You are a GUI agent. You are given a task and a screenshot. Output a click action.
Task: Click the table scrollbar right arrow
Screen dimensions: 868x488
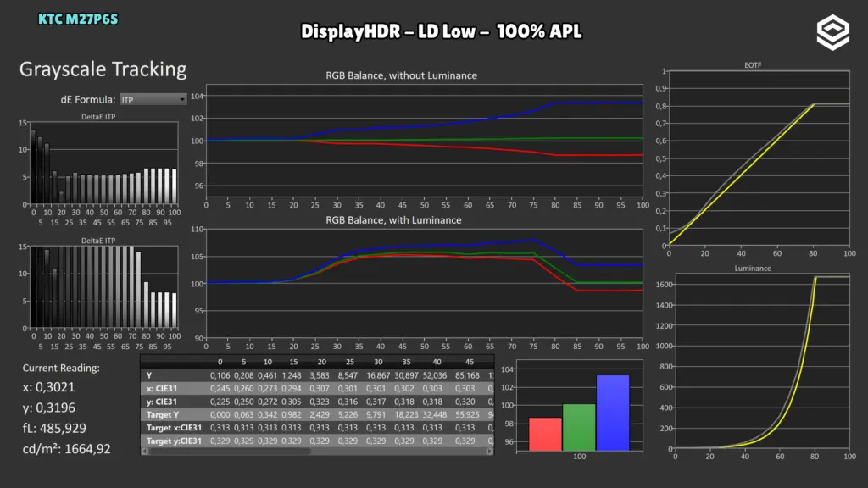point(489,452)
